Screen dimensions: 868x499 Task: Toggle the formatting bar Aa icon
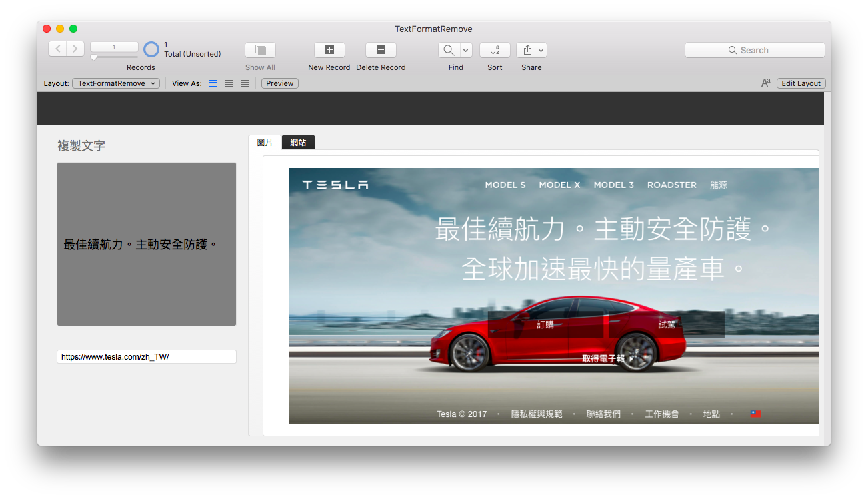[766, 83]
